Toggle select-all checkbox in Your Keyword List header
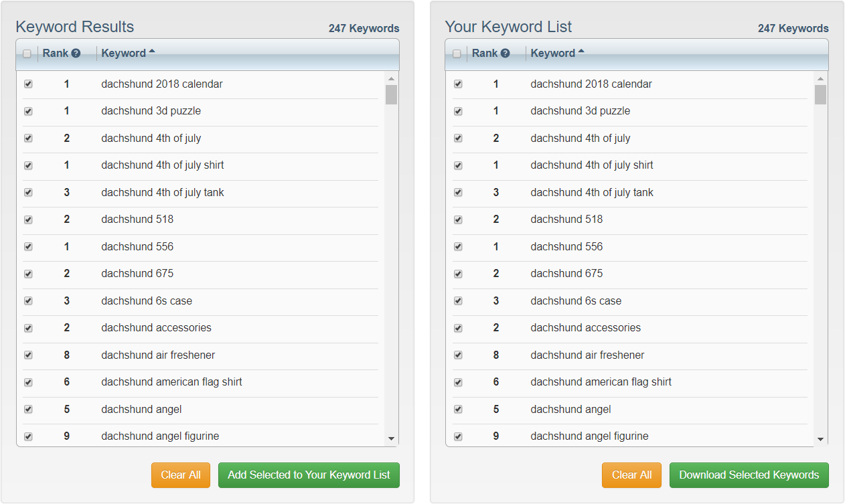This screenshot has width=845, height=504. coord(457,54)
